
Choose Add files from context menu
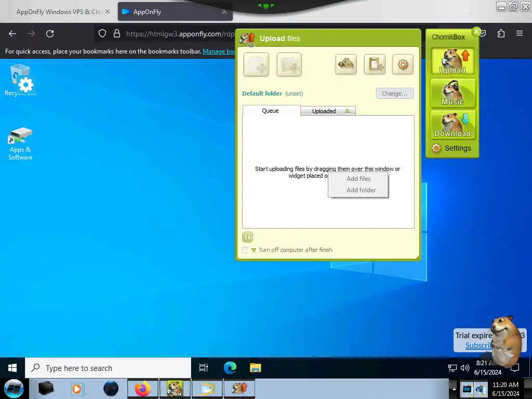coord(358,179)
